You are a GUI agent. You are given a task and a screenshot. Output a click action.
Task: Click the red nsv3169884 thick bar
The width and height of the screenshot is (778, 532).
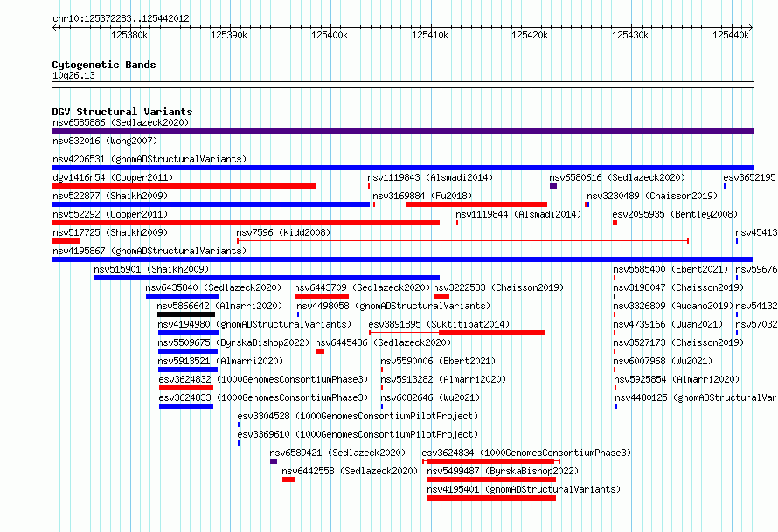[476, 204]
